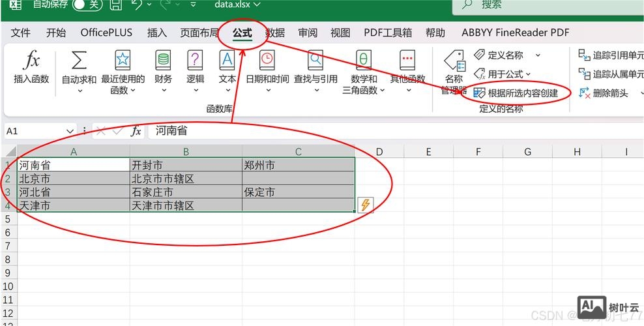Screen dimensions: 644x326
Task: Open Math and Trig functions icon
Action: coord(364,61)
